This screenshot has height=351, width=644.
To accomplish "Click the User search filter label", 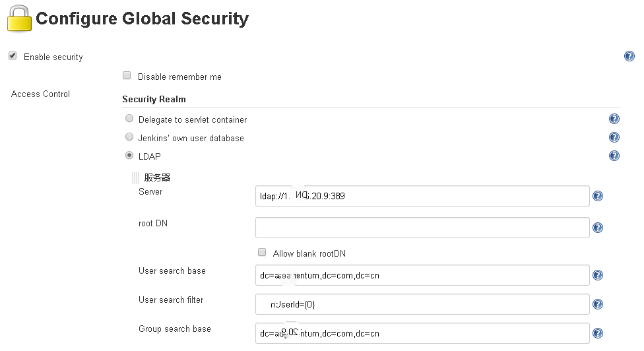I will click(x=171, y=300).
